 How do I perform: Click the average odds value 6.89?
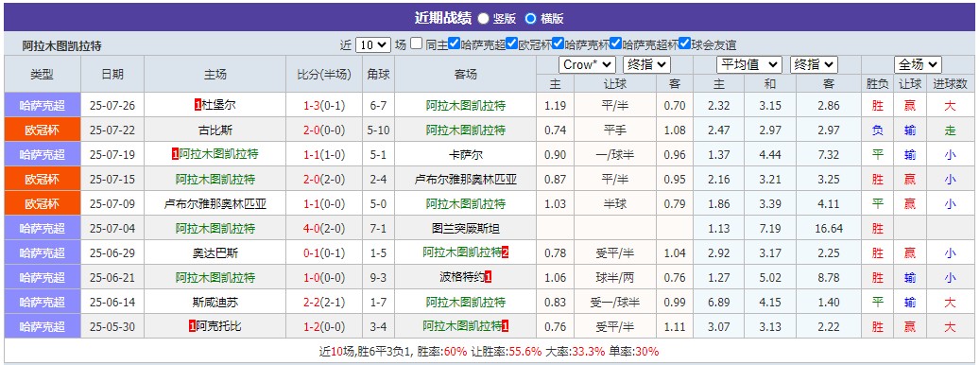[719, 303]
